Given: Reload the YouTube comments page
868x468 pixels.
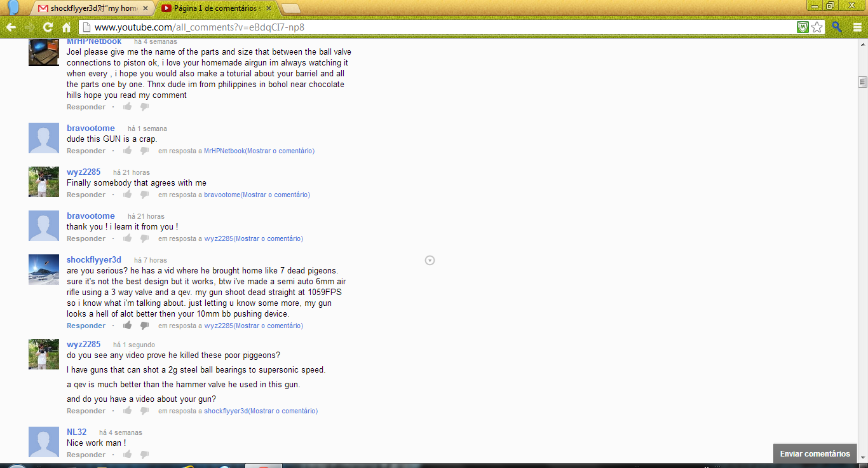Looking at the screenshot, I should [48, 27].
